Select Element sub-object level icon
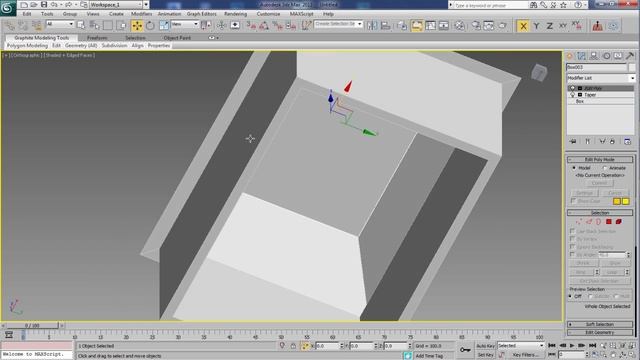Image resolution: width=640 pixels, height=360 pixels. 618,222
